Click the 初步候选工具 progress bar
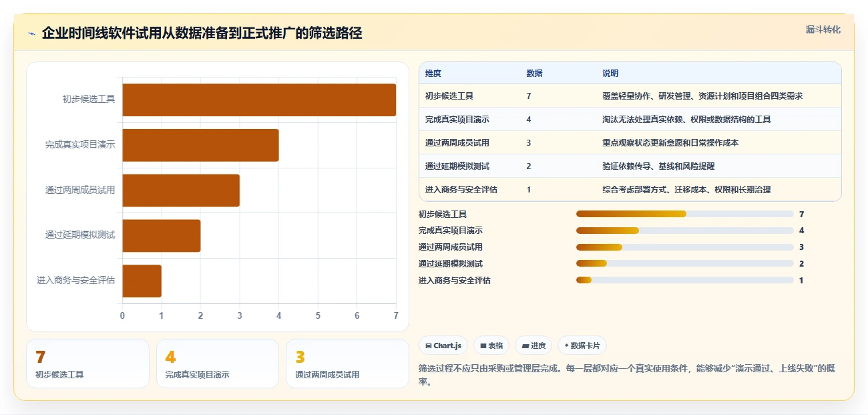The width and height of the screenshot is (868, 415). pyautogui.click(x=684, y=214)
